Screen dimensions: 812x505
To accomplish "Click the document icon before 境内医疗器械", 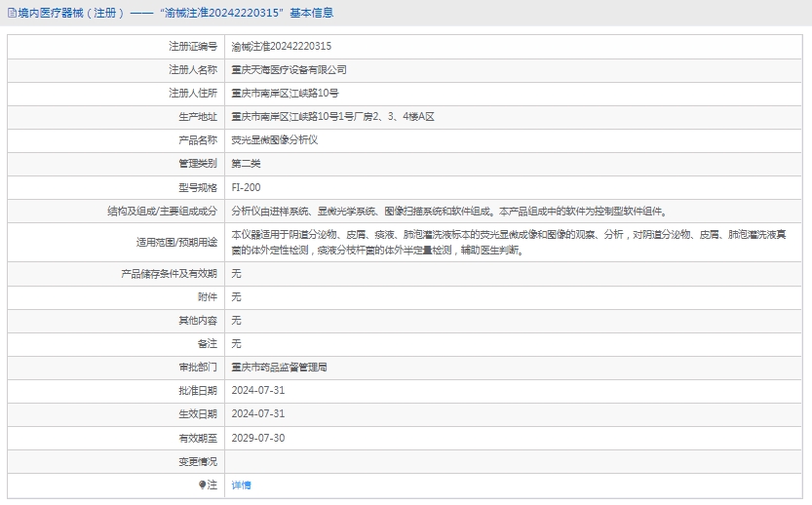I will (x=11, y=13).
